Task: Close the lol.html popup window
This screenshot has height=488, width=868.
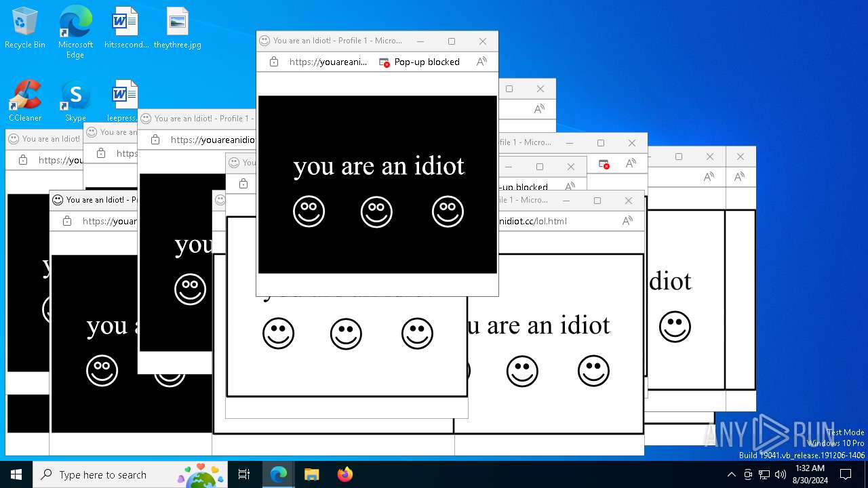Action: click(629, 200)
